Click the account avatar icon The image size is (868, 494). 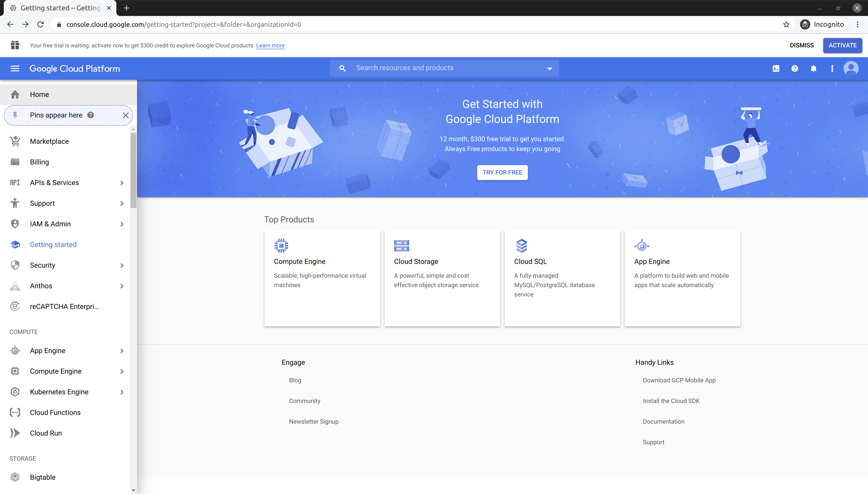[x=851, y=68]
